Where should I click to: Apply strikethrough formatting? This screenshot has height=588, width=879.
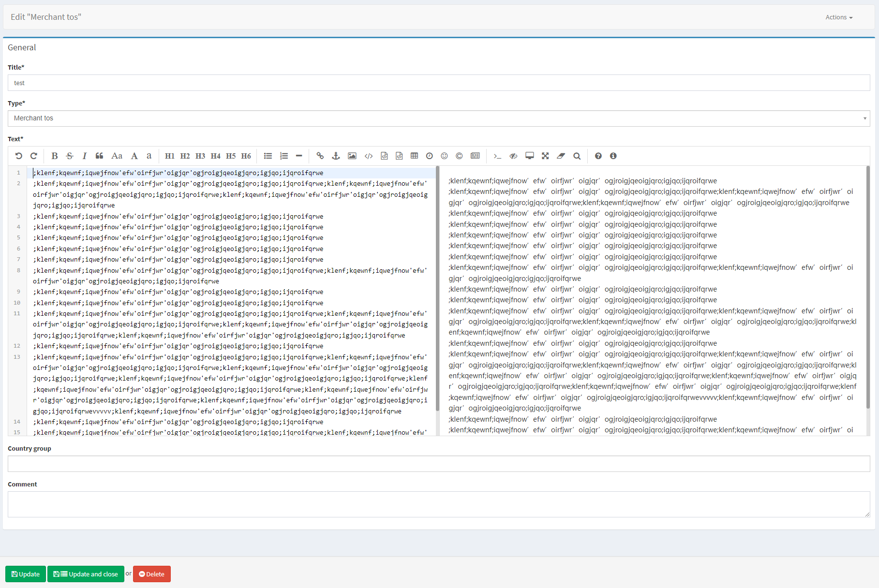point(70,156)
